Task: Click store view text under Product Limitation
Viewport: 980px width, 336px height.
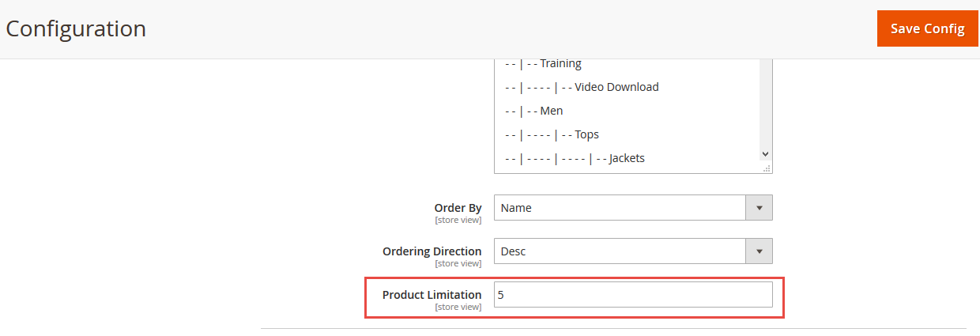Action: 458,307
